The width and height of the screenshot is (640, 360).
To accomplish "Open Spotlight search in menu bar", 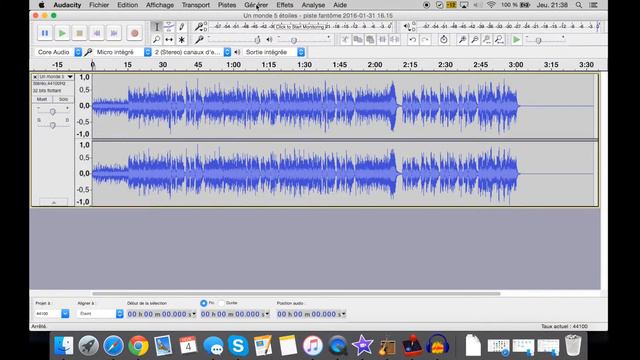I will (x=579, y=5).
